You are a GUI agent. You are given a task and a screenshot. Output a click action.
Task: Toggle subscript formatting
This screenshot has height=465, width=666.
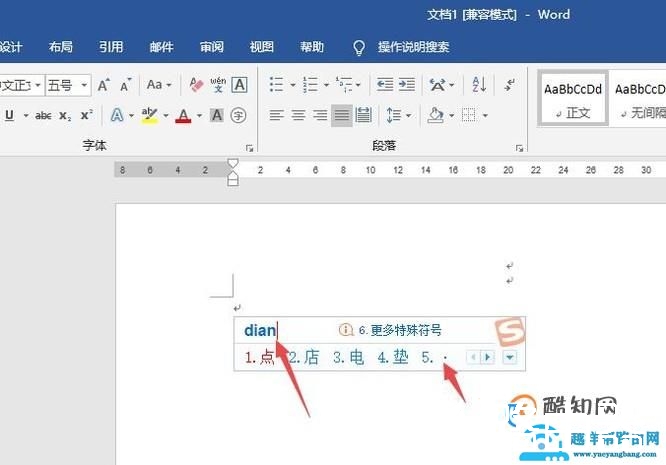point(65,116)
